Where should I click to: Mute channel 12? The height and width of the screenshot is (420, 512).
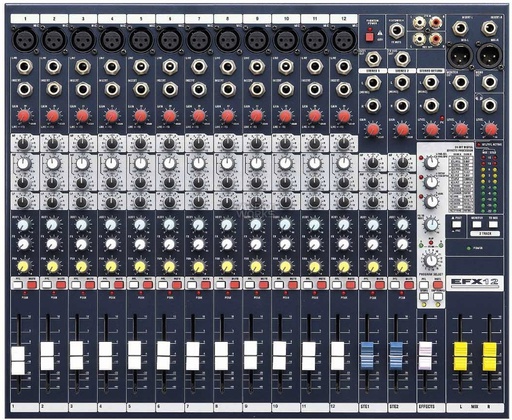click(350, 285)
